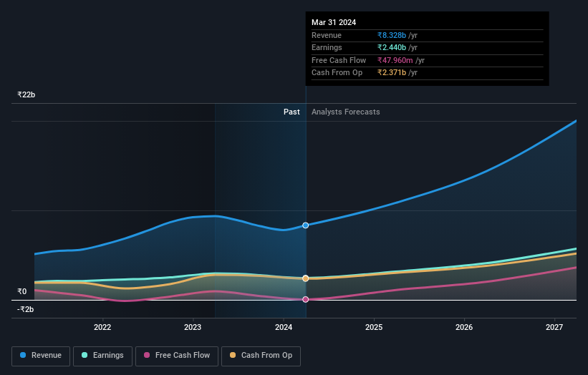Click the ₹8.328b revenue value
Screen dimensions: 588x375
click(392, 35)
